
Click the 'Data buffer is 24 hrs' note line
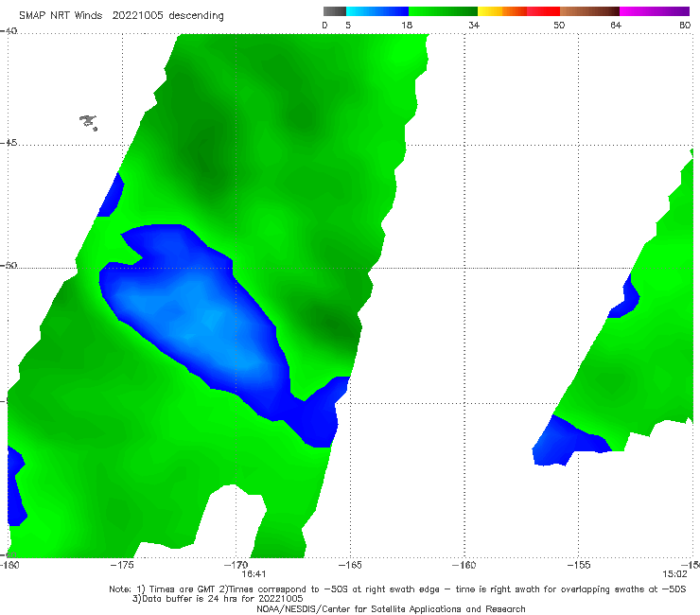pyautogui.click(x=218, y=599)
